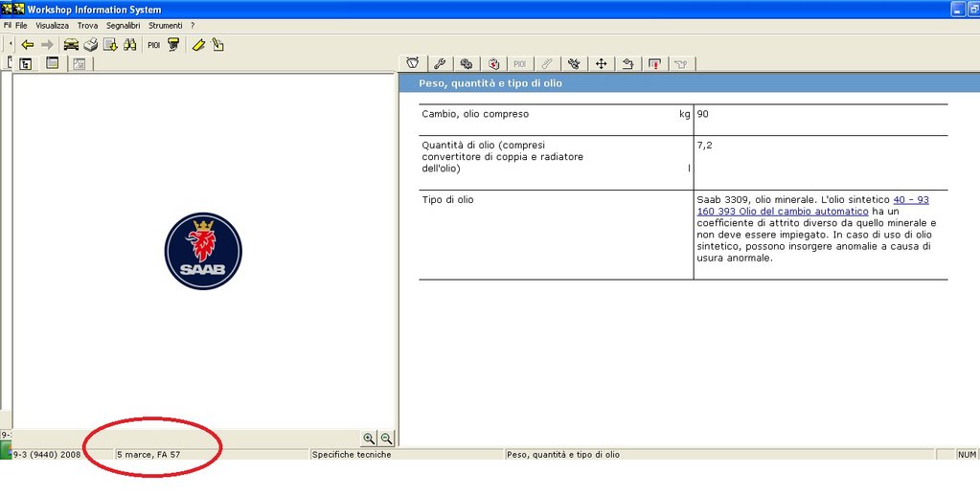Image resolution: width=980 pixels, height=496 pixels.
Task: Click the yellow back arrow icon
Action: pos(27,44)
